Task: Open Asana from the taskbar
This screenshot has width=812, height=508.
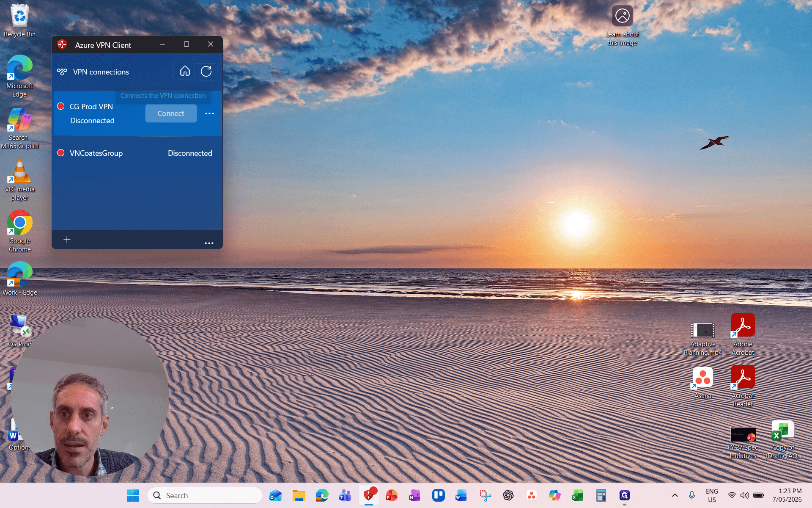Action: pos(532,495)
